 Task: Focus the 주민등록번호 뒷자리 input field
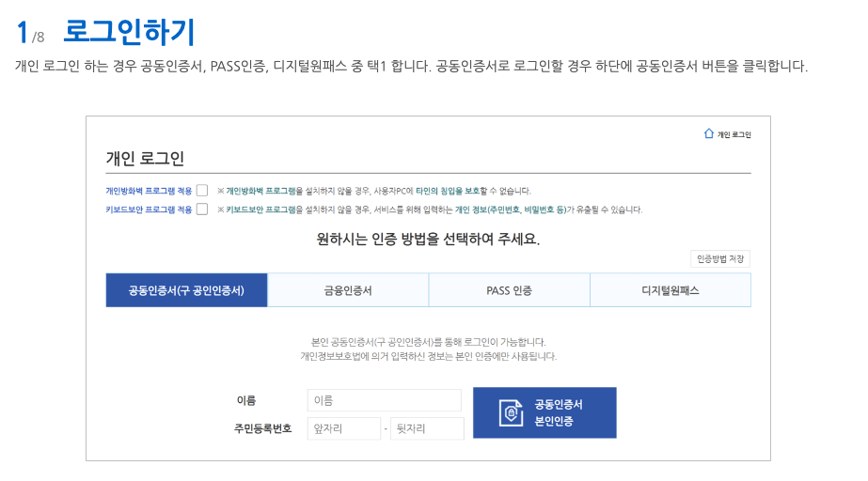tap(427, 428)
